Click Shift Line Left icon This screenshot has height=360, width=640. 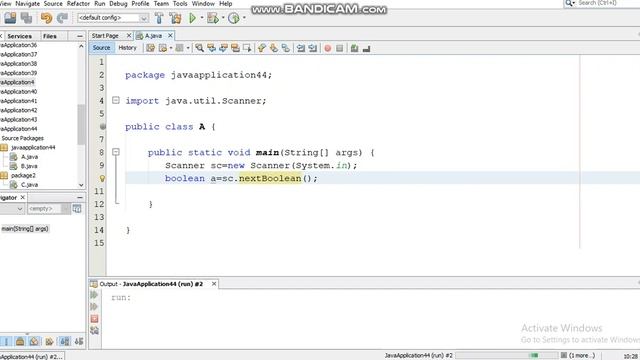[301, 48]
